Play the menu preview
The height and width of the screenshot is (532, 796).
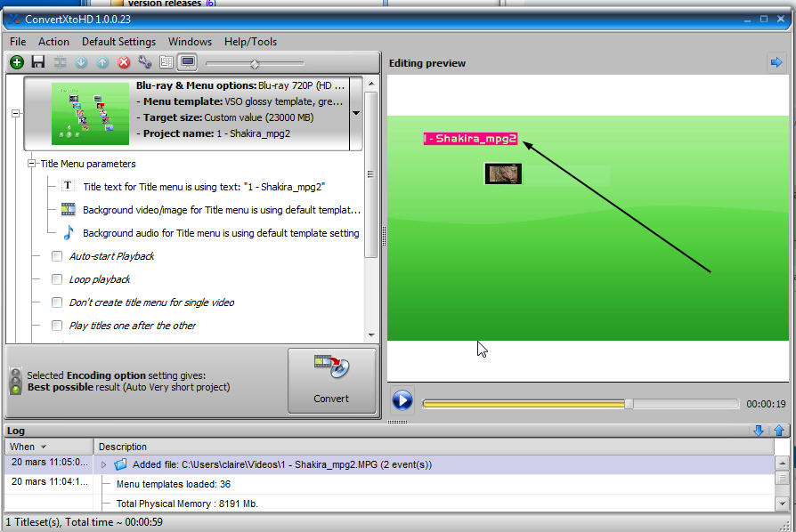tap(402, 400)
